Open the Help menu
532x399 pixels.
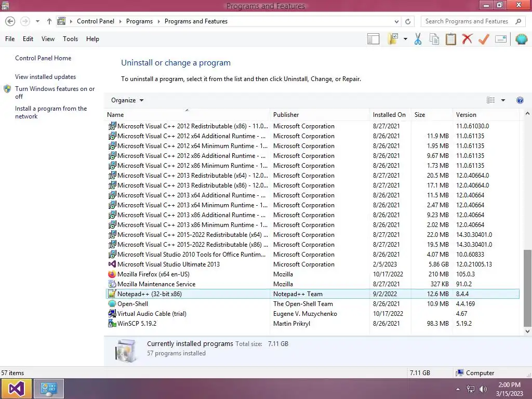92,38
